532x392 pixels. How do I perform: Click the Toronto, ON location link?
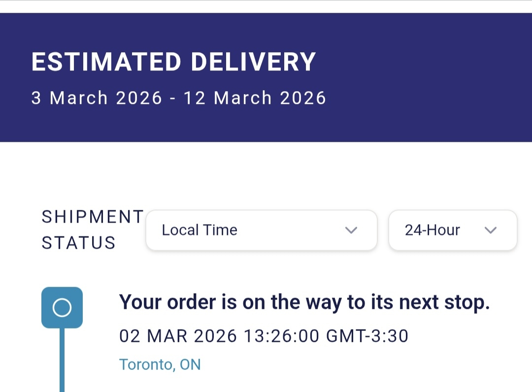160,364
